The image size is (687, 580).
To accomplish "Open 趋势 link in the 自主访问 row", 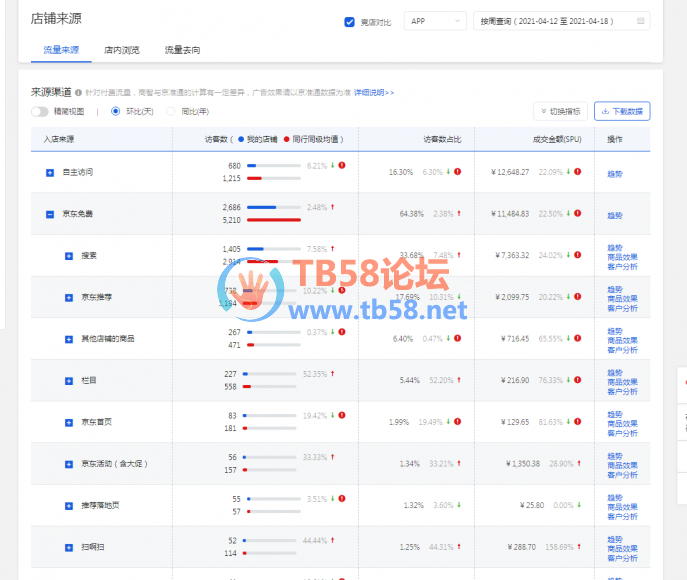I will [x=615, y=174].
